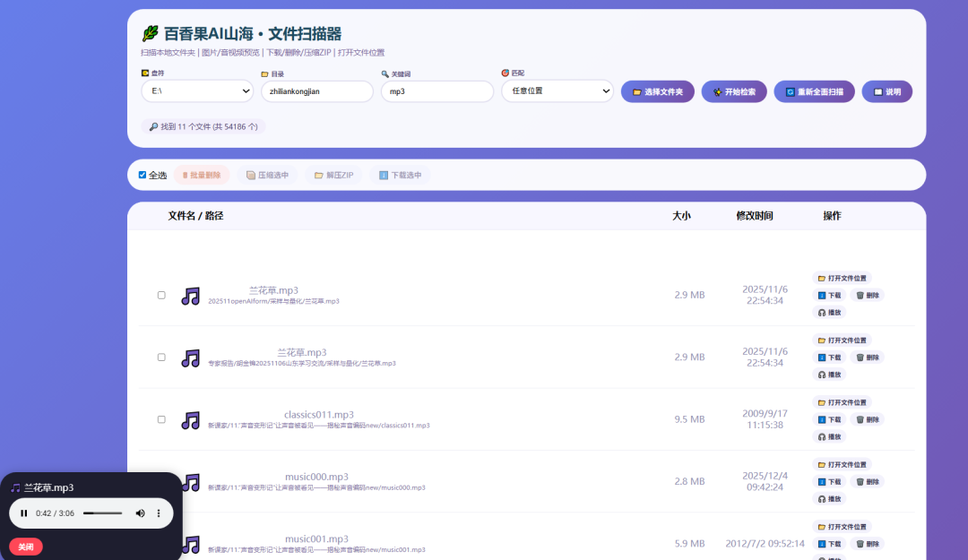Viewport: 968px width, 560px height.
Task: Open file location of music001.mp3
Action: (x=842, y=527)
